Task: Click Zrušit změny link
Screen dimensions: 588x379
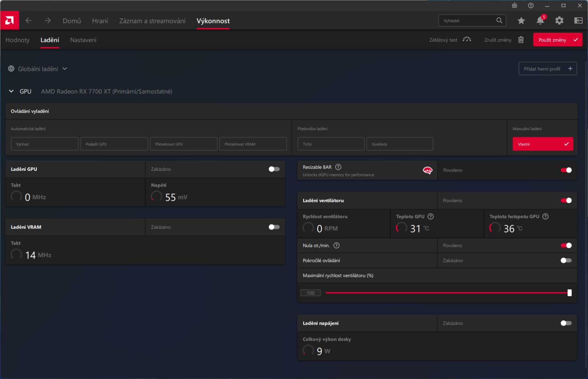Action: coord(498,40)
